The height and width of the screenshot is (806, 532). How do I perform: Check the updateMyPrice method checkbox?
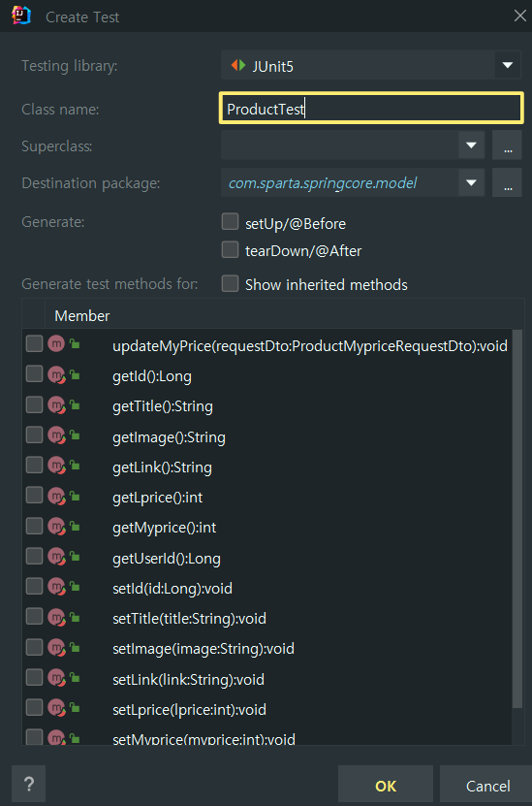[35, 344]
